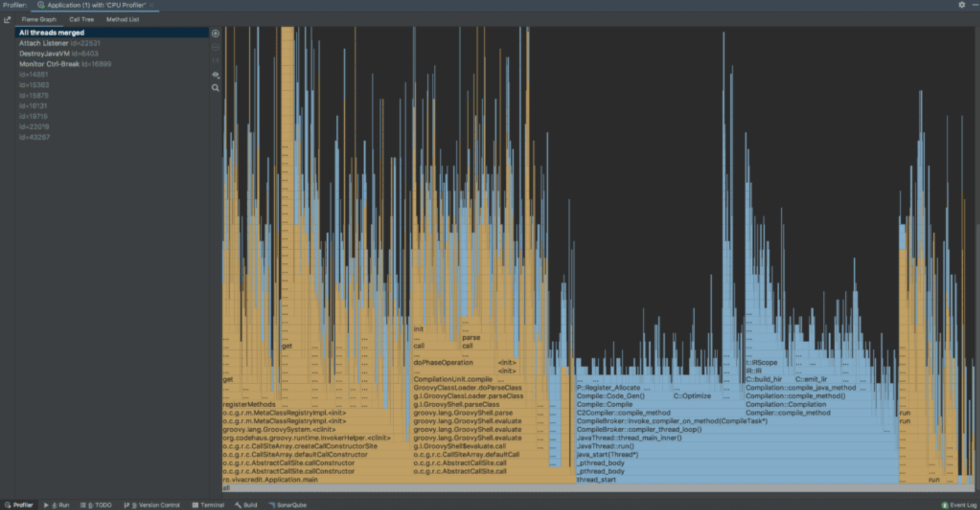980x510 pixels.
Task: Open the Terminal tool window button
Action: tap(208, 505)
